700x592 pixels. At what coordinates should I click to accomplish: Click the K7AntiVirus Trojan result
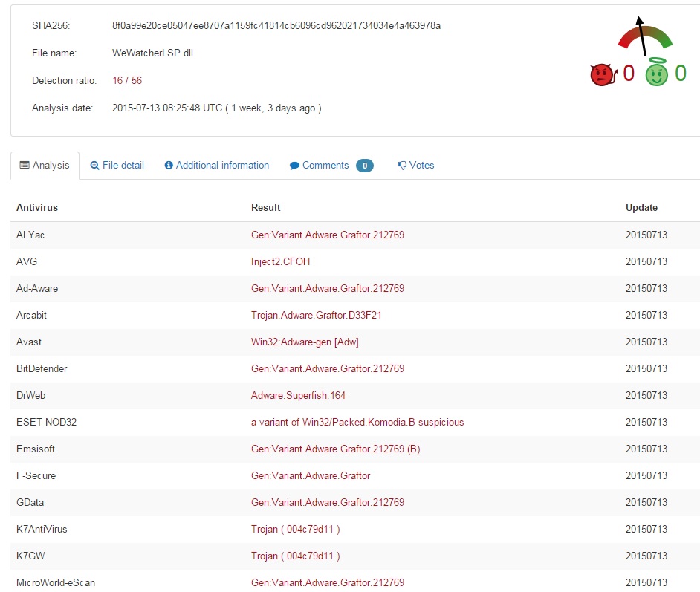(x=296, y=530)
